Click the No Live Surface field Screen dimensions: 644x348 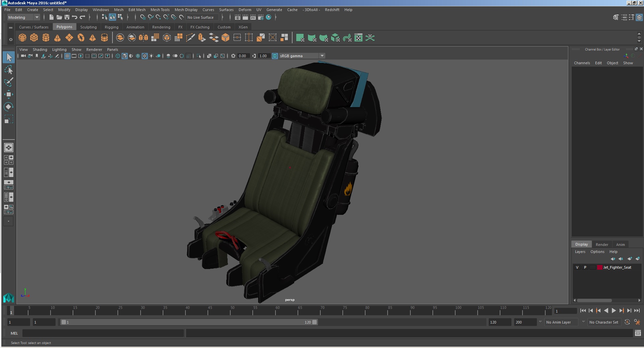[203, 17]
